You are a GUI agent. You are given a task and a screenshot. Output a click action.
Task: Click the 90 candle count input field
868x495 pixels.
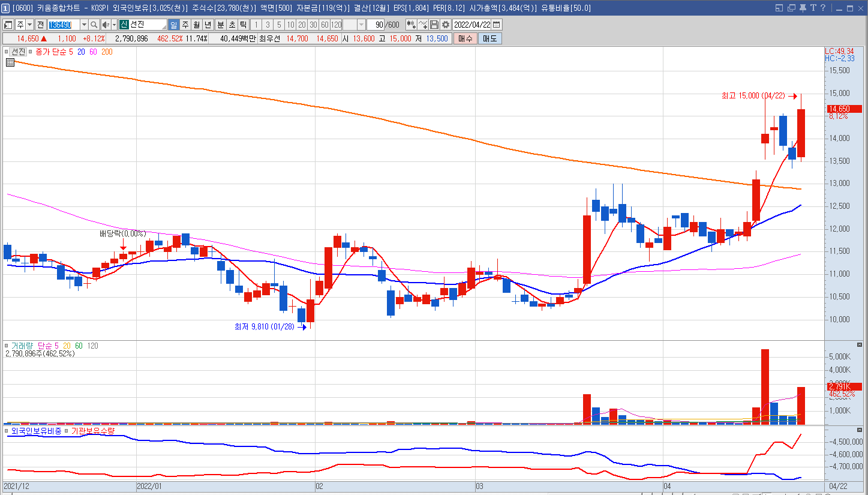pyautogui.click(x=376, y=25)
